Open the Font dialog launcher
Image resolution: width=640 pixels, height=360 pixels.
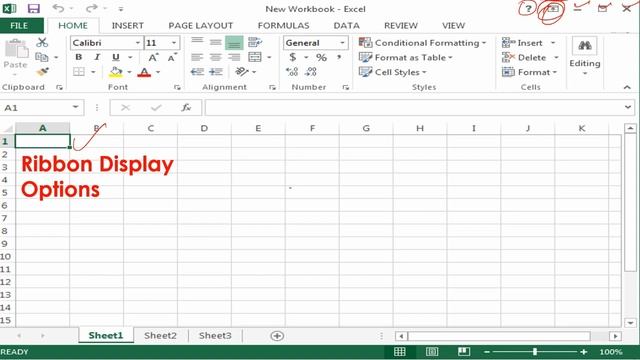[x=177, y=87]
